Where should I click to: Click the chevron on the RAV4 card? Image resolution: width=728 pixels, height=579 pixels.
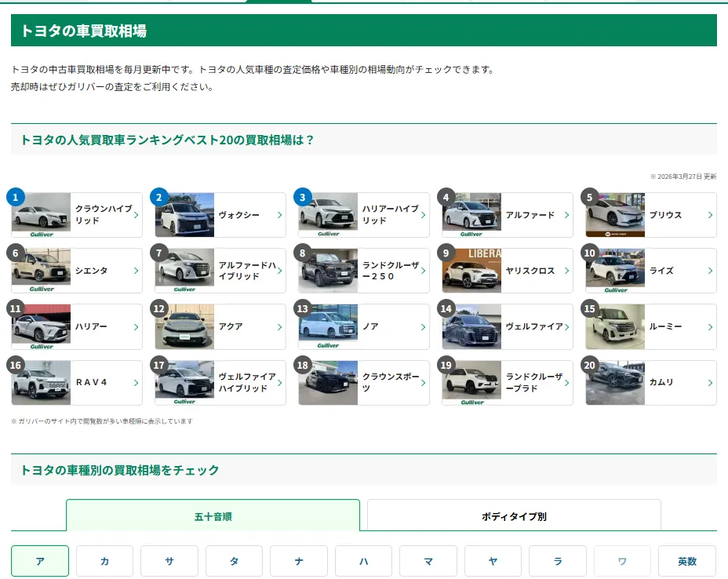(x=136, y=383)
